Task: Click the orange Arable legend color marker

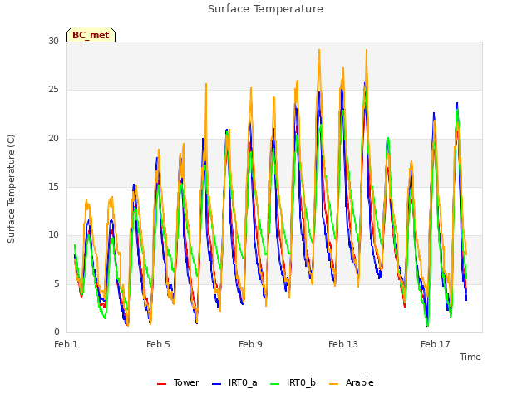Action: click(x=334, y=384)
